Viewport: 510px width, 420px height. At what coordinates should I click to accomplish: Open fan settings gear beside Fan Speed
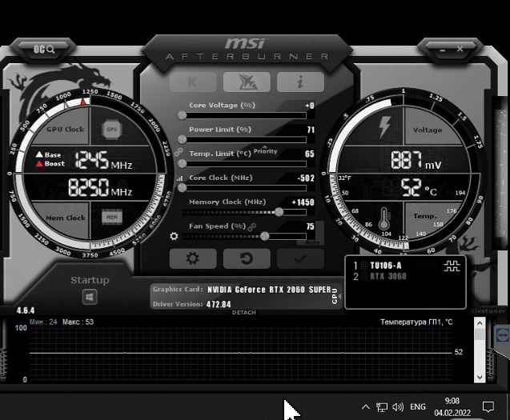[174, 236]
